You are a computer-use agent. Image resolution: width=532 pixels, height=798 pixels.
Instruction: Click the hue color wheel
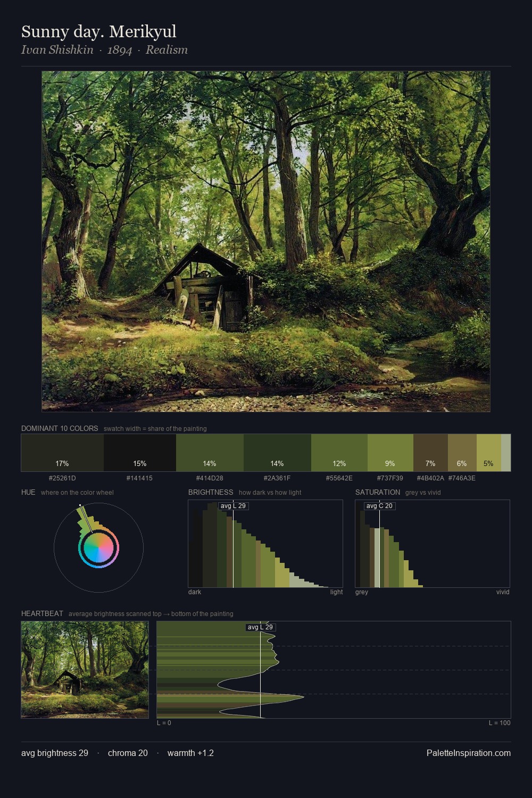click(x=98, y=547)
